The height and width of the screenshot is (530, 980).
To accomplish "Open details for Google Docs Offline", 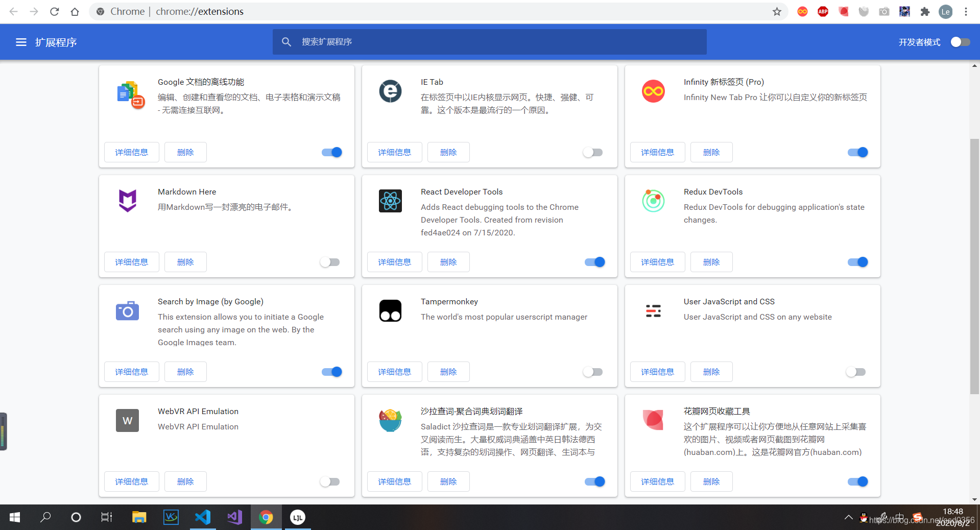I will click(132, 152).
